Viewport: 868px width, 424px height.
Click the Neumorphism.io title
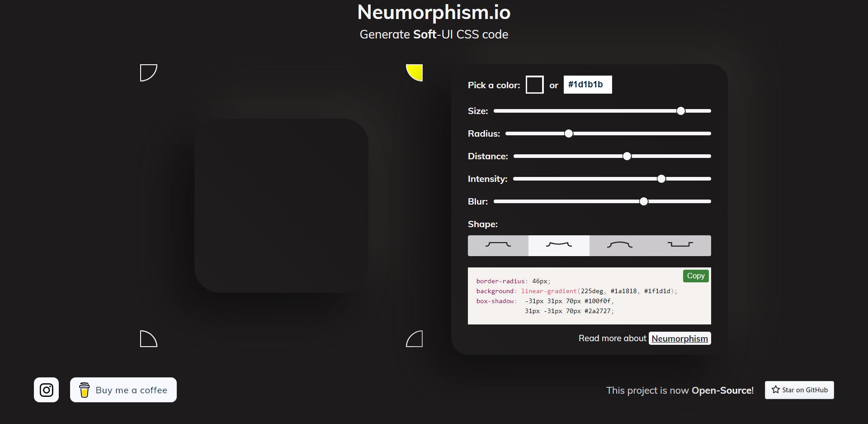click(x=434, y=12)
